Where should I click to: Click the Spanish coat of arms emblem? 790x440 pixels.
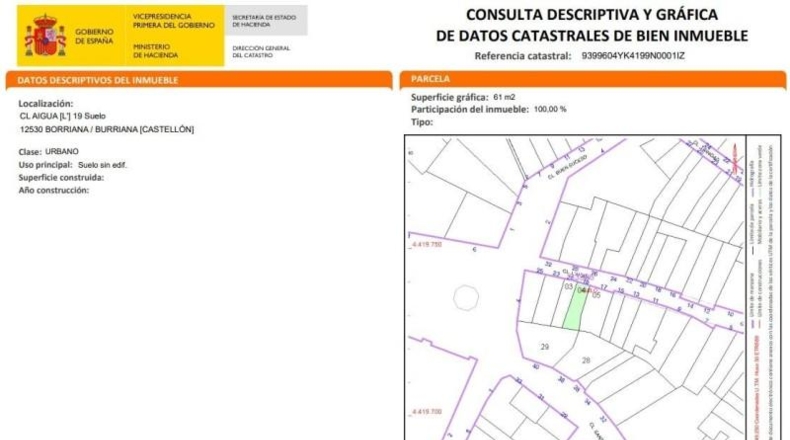pyautogui.click(x=45, y=35)
